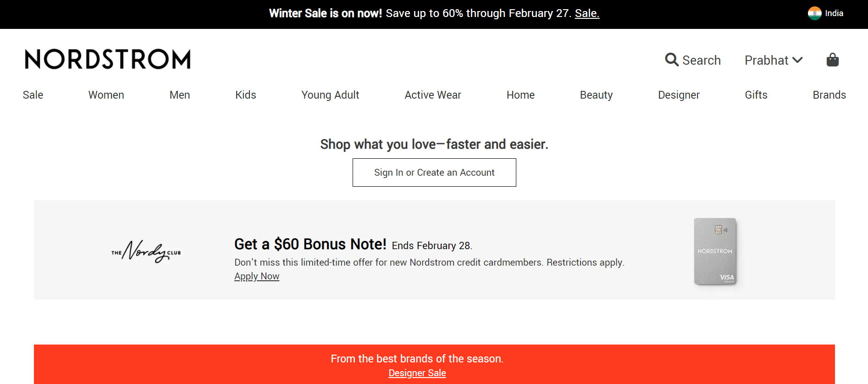
Task: Open the India country selector
Action: pos(826,13)
